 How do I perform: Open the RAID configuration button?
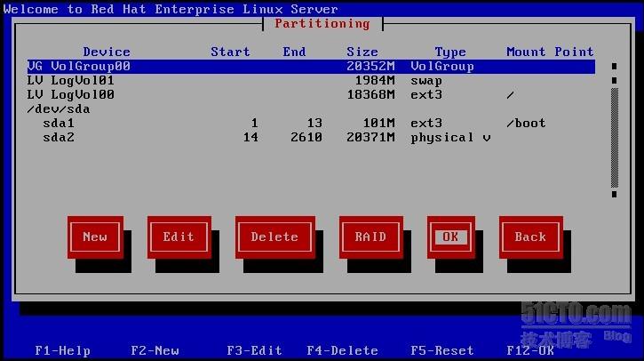pos(371,237)
